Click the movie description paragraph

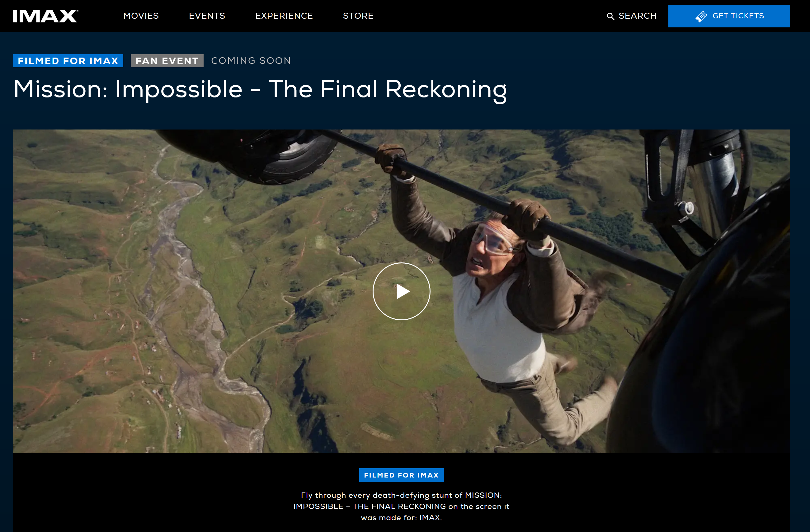point(401,506)
